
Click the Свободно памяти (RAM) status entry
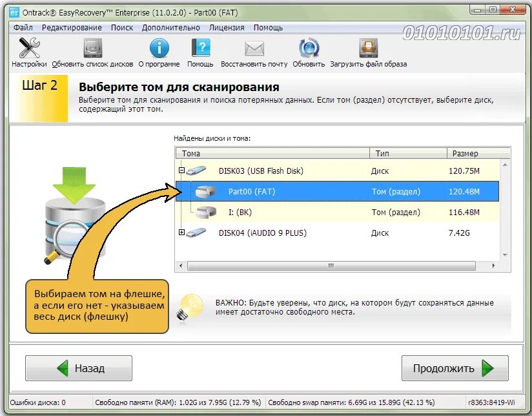(x=178, y=402)
